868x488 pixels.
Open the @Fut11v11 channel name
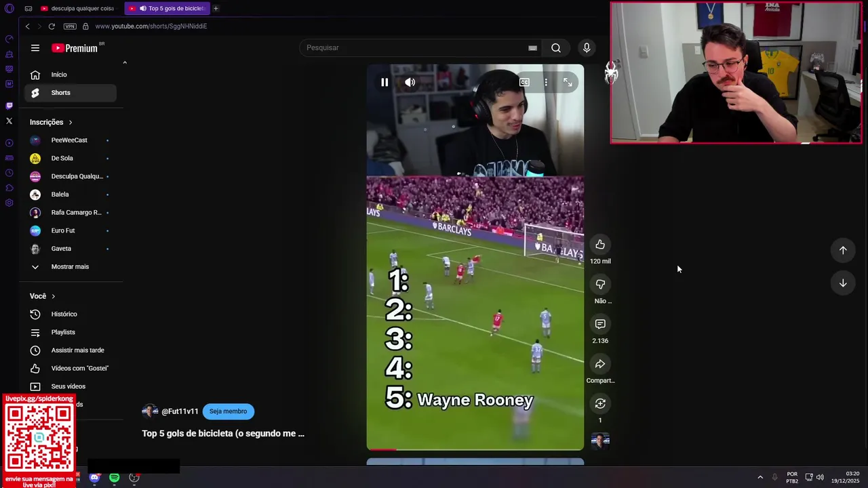(180, 411)
